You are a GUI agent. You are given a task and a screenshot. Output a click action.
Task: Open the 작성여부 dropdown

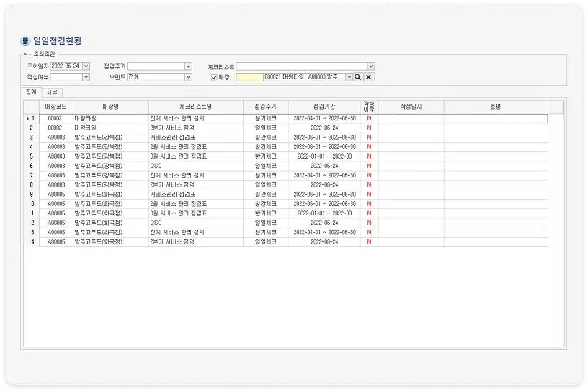click(86, 77)
